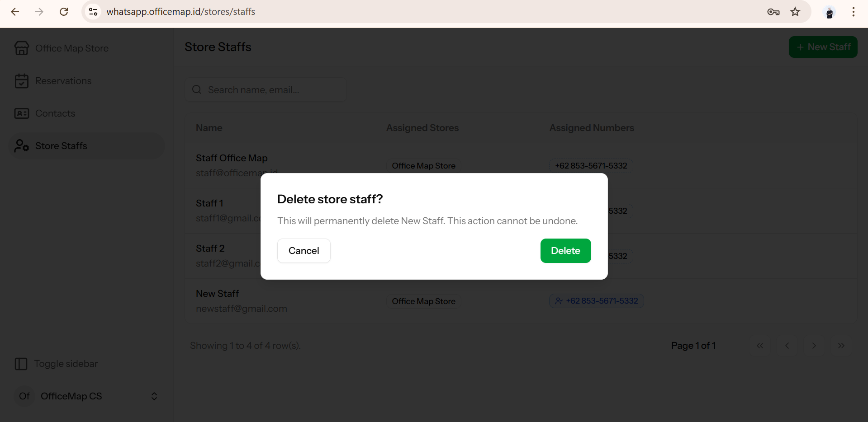
Task: Click the bookmark star in the address bar
Action: [795, 12]
